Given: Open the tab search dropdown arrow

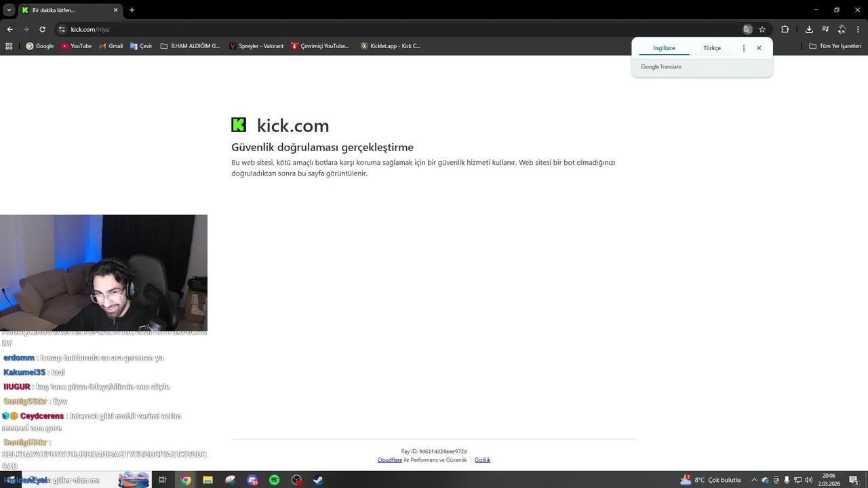Looking at the screenshot, I should click(x=9, y=10).
